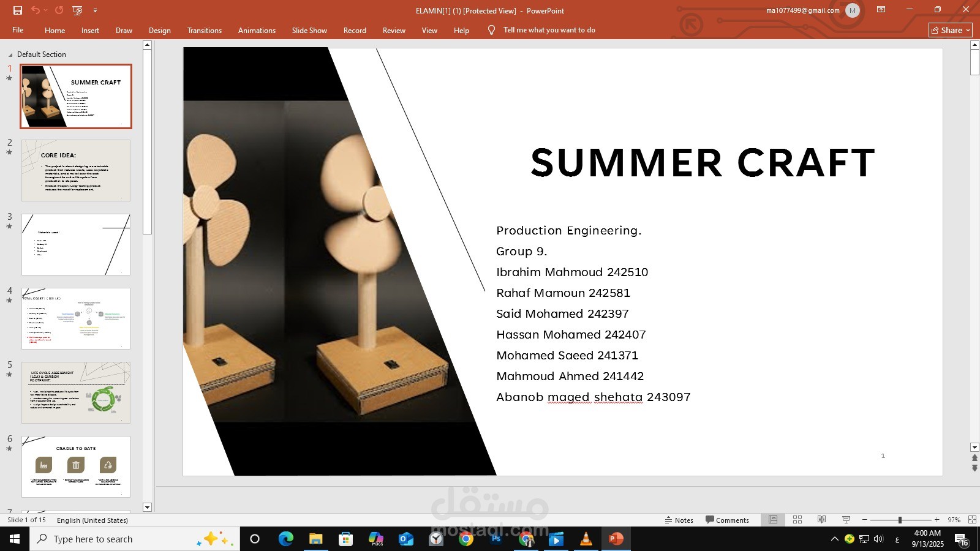Screen dimensions: 980x551
Task: Go to the Design tab
Action: (x=159, y=30)
